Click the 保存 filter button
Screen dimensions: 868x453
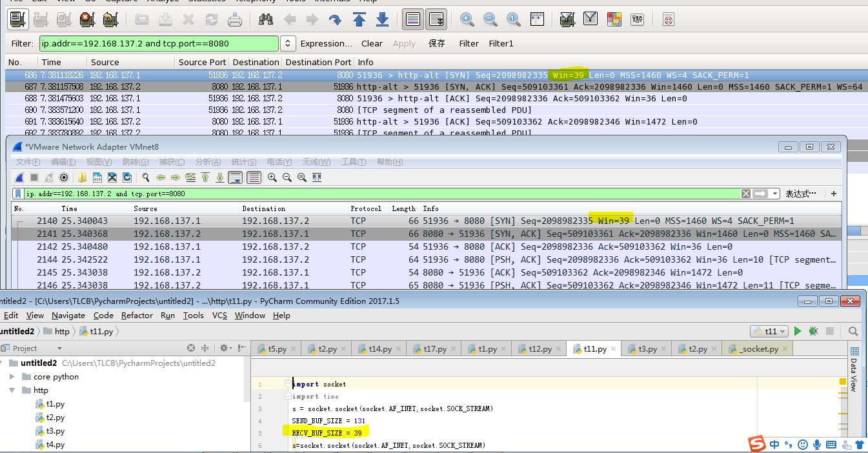click(437, 43)
